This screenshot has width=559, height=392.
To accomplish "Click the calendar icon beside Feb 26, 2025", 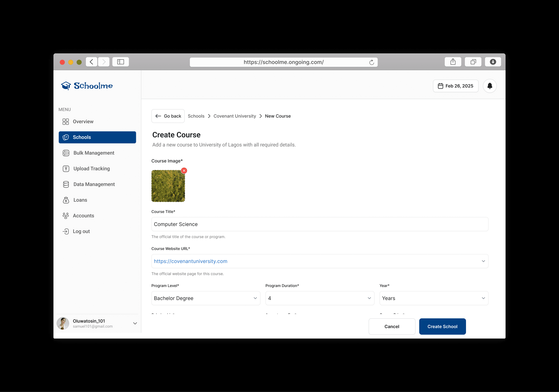I will 440,86.
